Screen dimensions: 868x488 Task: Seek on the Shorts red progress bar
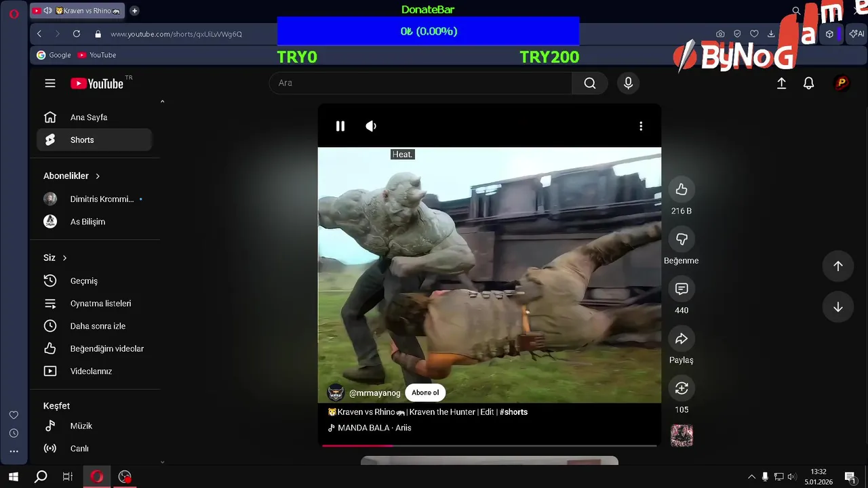click(x=489, y=445)
